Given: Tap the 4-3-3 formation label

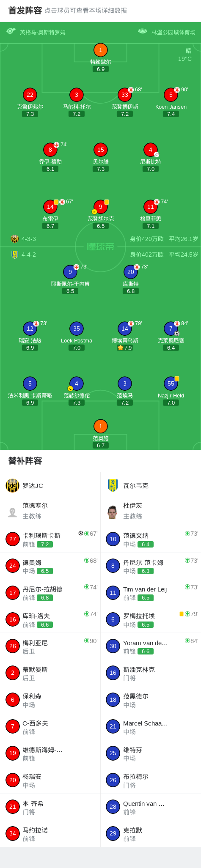Looking at the screenshot, I should pyautogui.click(x=29, y=239).
